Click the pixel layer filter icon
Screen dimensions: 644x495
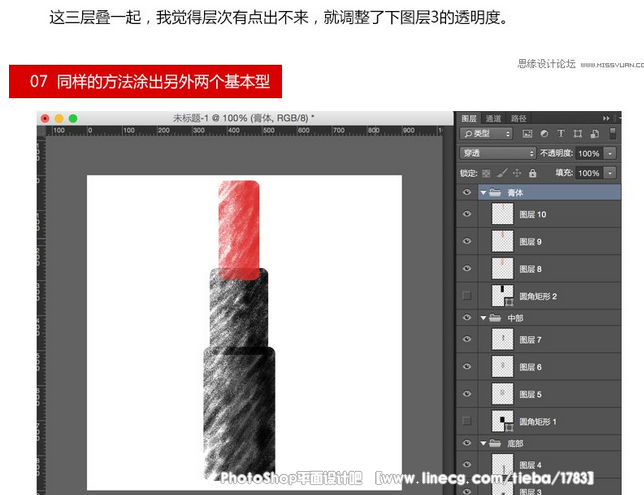pos(526,133)
